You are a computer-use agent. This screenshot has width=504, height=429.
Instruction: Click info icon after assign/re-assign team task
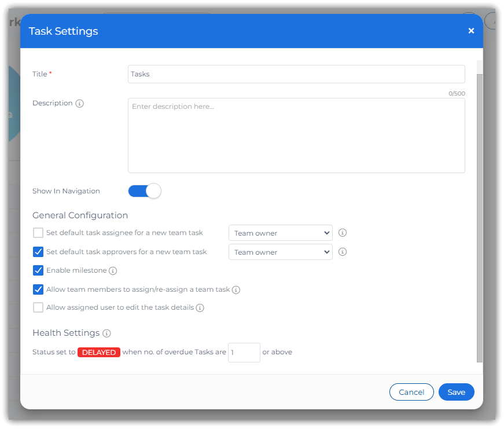tap(236, 290)
